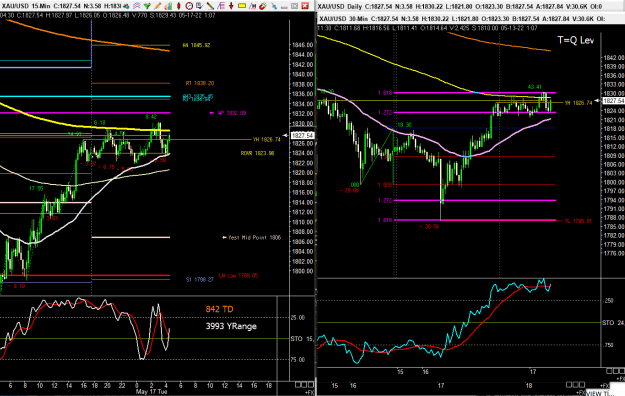Click first small box below 15-Min price axis
625x396 pixels.
click(298, 384)
